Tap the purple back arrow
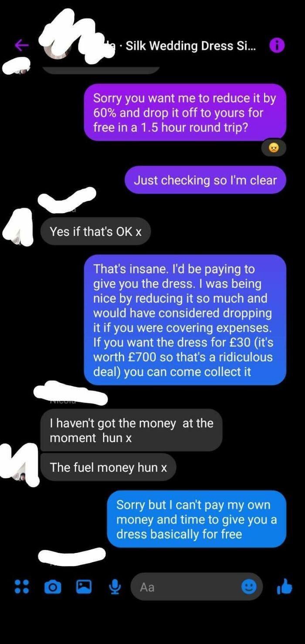The width and height of the screenshot is (305, 644). [x=22, y=45]
